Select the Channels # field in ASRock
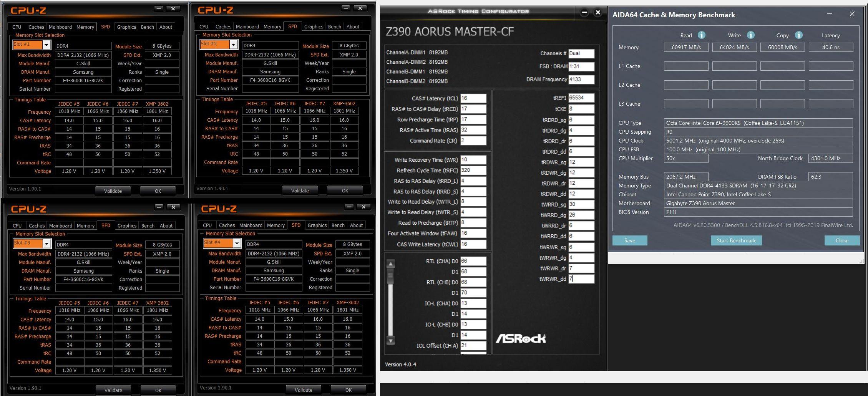The height and width of the screenshot is (396, 868). [581, 53]
